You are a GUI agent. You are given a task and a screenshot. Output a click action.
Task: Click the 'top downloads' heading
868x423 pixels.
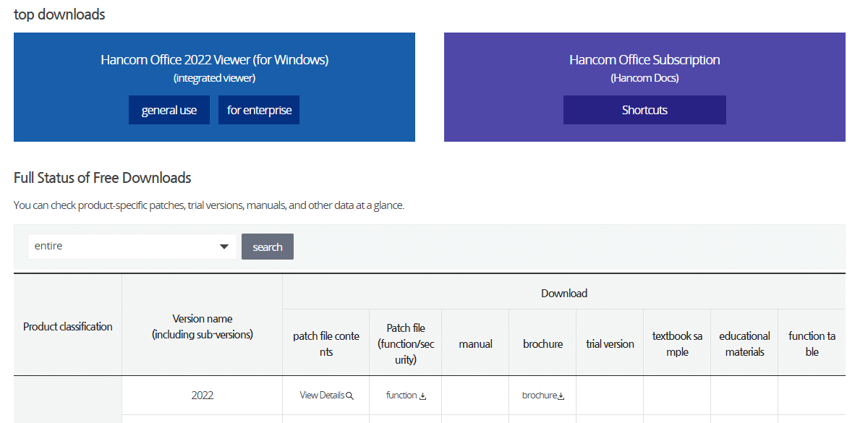[59, 14]
